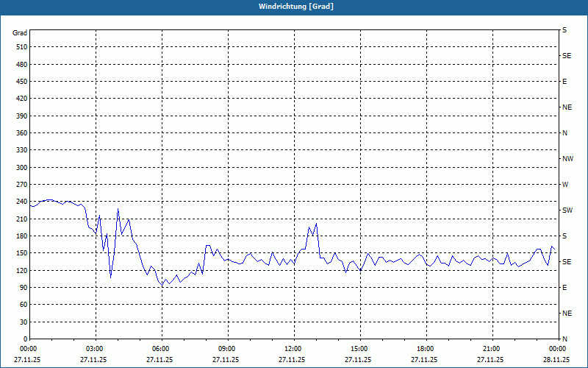Select the 510 tick label on left axis
588x368 pixels.
pos(20,46)
